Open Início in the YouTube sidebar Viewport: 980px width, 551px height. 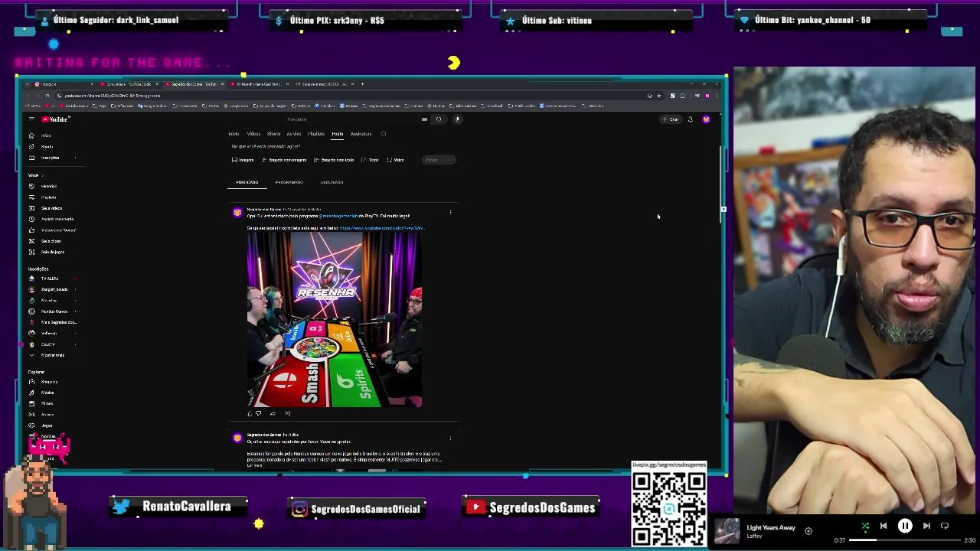[46, 135]
